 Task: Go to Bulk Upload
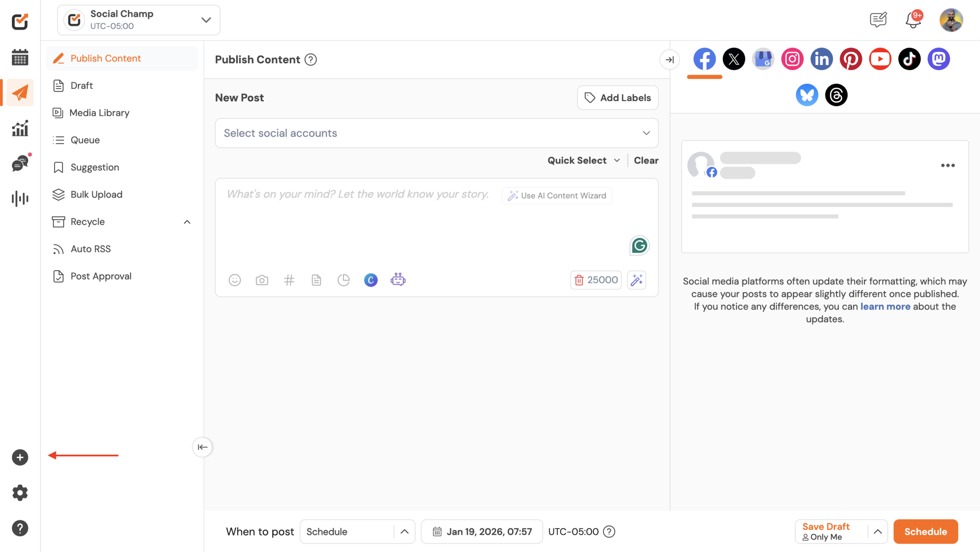click(x=96, y=194)
